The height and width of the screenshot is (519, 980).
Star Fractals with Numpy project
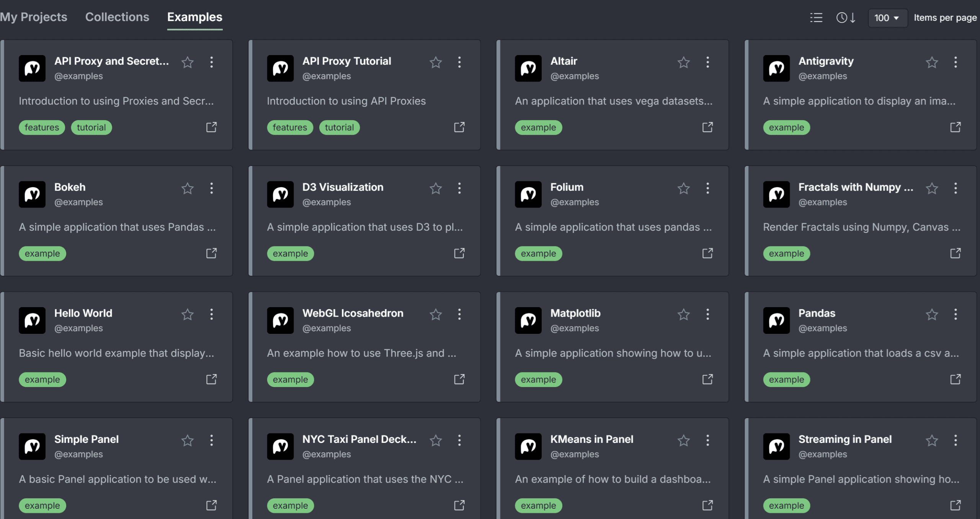coord(932,188)
